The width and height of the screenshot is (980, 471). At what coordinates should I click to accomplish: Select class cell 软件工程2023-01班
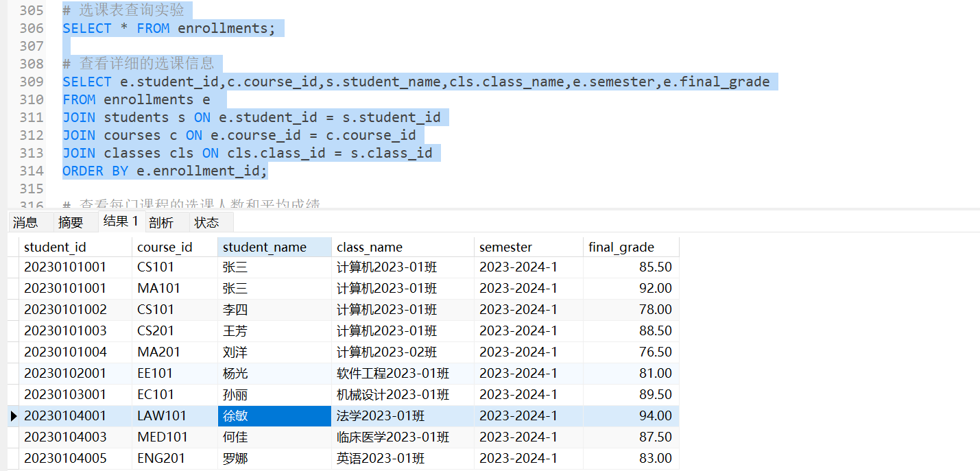[403, 373]
